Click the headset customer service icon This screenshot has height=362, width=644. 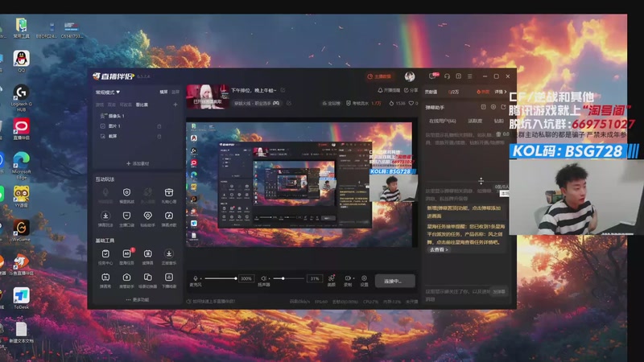point(447,76)
